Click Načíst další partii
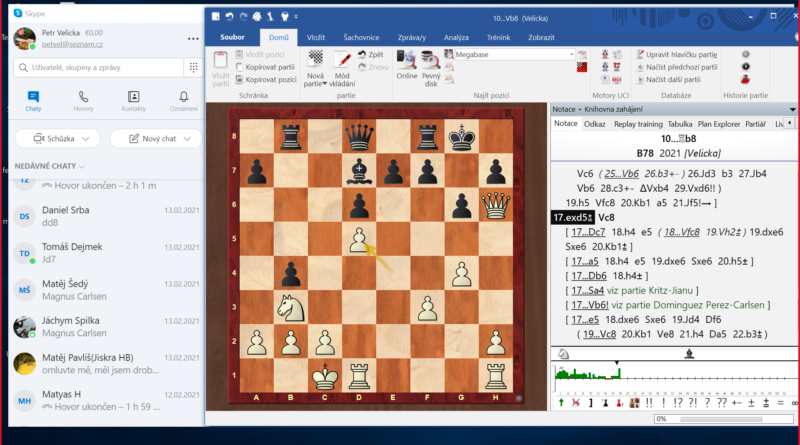The width and height of the screenshot is (800, 445). tap(668, 80)
